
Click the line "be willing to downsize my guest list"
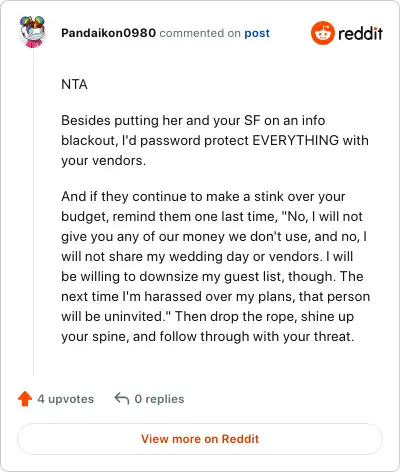(x=212, y=276)
